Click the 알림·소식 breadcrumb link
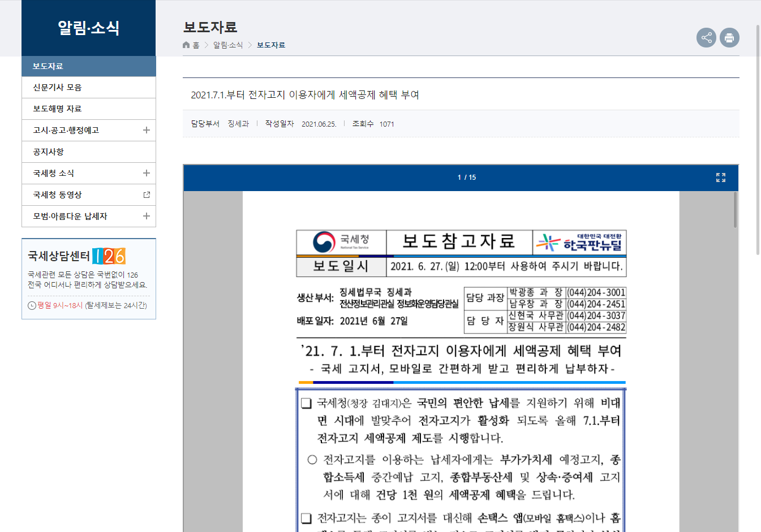 click(228, 45)
